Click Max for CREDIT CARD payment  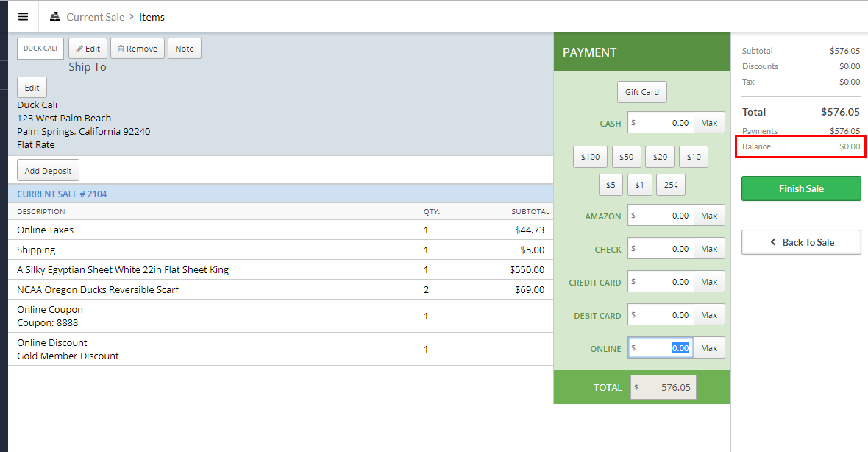[x=709, y=282]
